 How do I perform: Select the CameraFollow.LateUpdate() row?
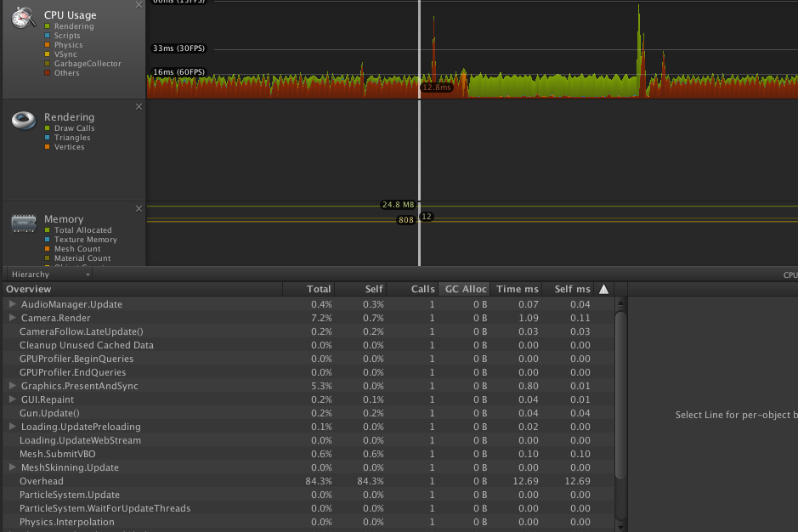tap(309, 331)
